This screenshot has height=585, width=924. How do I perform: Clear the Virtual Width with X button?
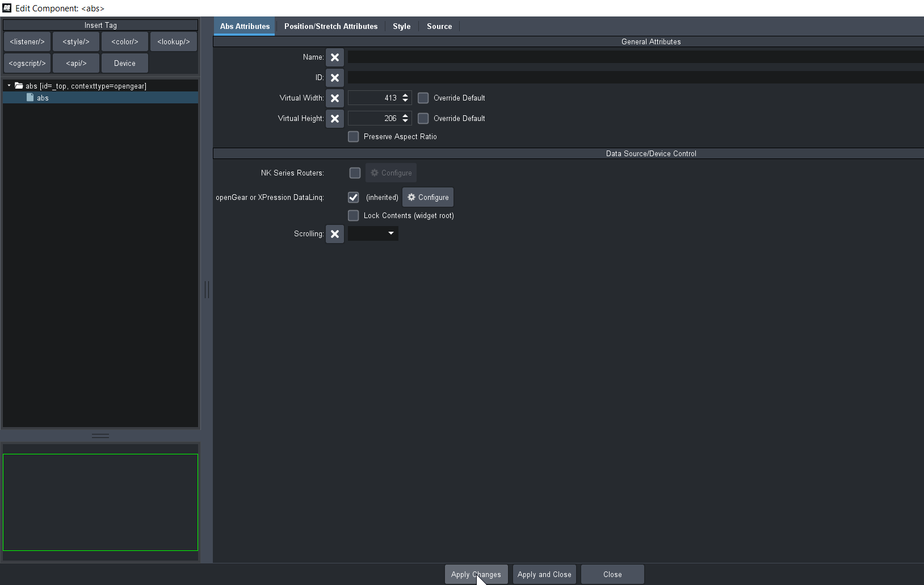335,98
